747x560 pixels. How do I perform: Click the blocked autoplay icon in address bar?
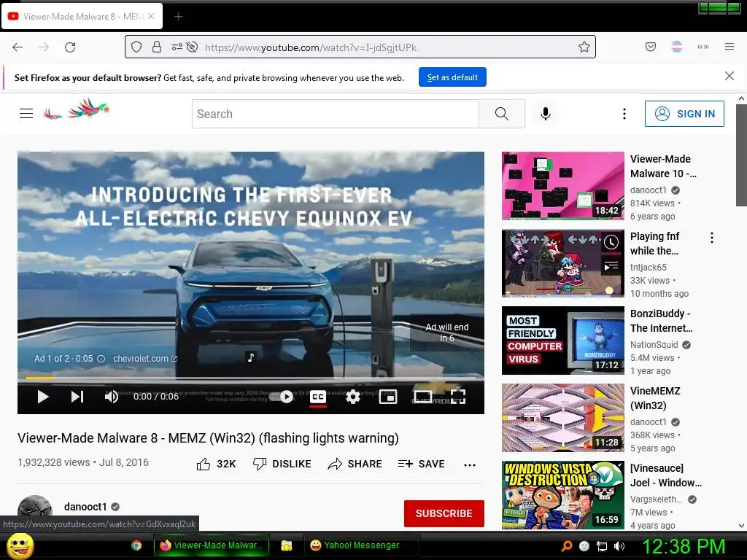pyautogui.click(x=192, y=47)
